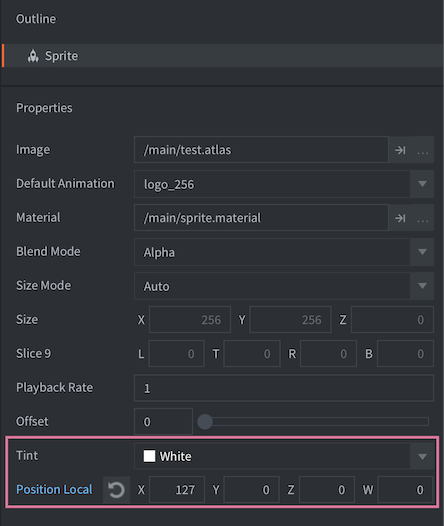The height and width of the screenshot is (526, 444).
Task: Click the Material path field /main/sprite.material
Action: coord(261,218)
